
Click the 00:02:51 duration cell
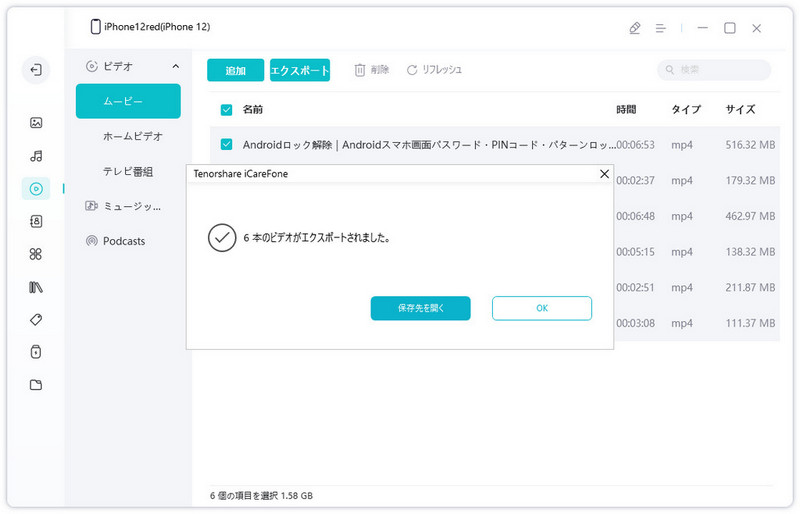(x=635, y=288)
